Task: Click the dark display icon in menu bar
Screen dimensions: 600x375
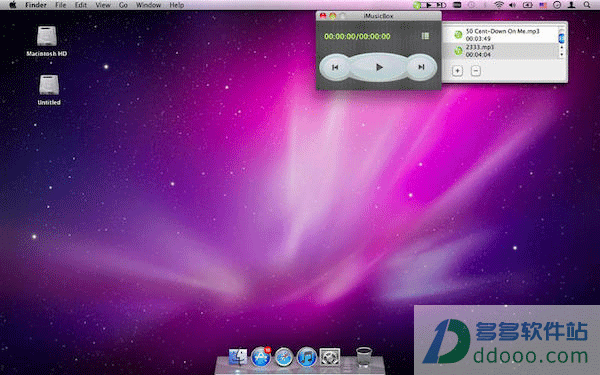Action: click(x=457, y=5)
